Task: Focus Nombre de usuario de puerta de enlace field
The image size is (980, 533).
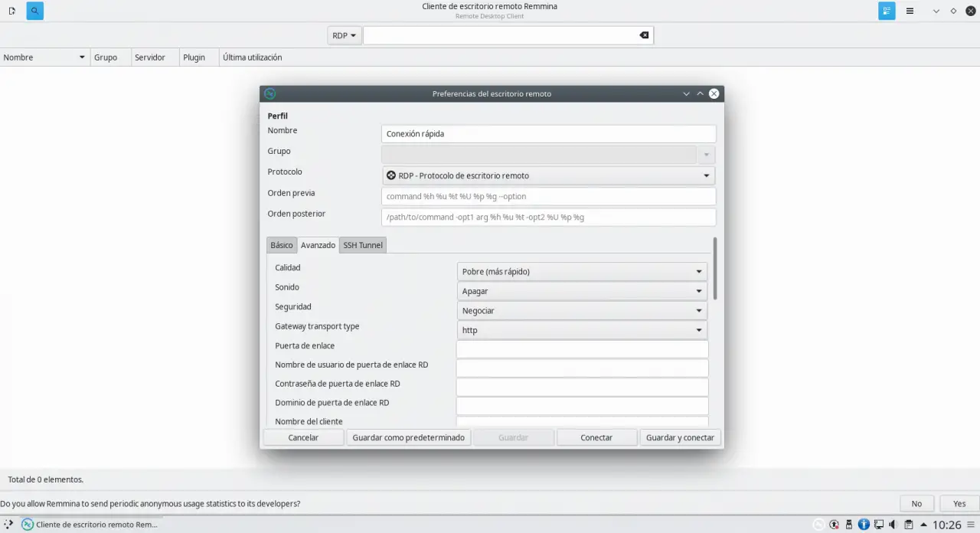Action: pyautogui.click(x=582, y=368)
